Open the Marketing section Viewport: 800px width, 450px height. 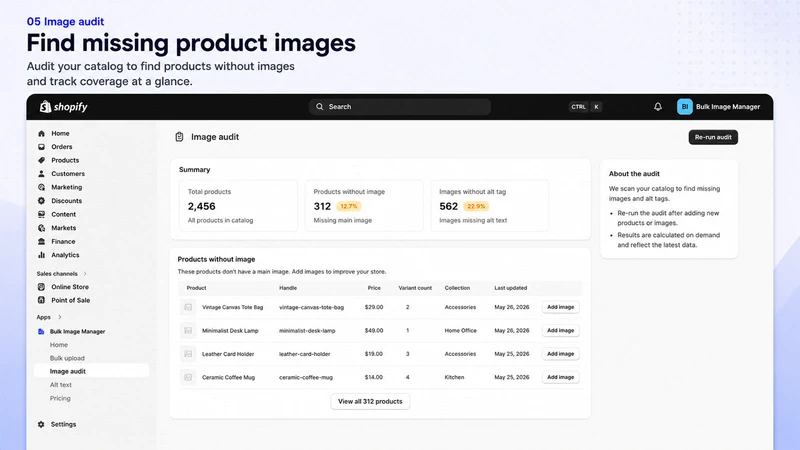tap(66, 187)
